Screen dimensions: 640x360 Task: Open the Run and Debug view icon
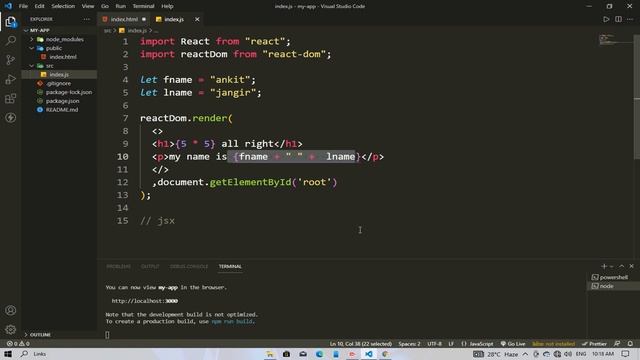click(11, 79)
